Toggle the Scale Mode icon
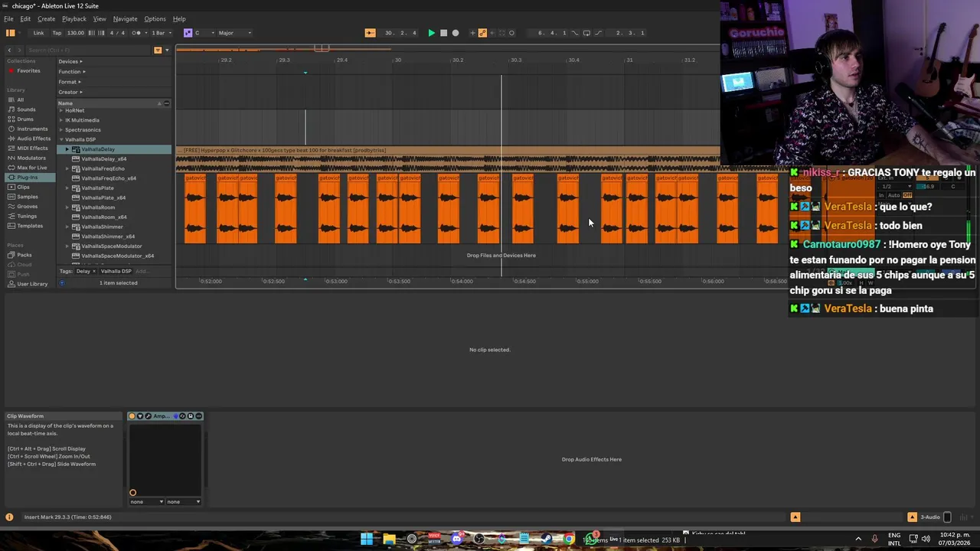 (x=188, y=33)
